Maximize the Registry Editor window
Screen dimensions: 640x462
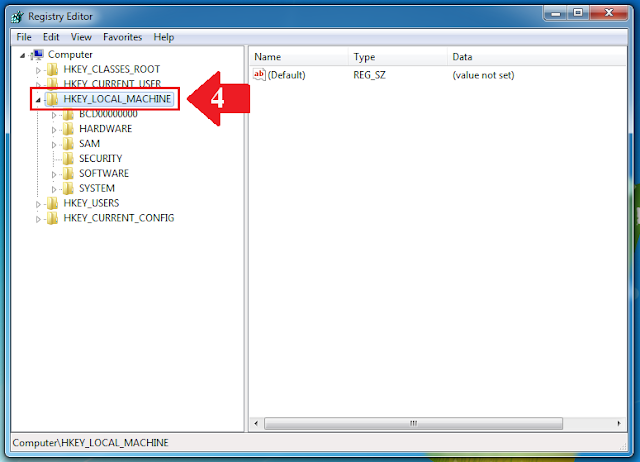[578, 13]
